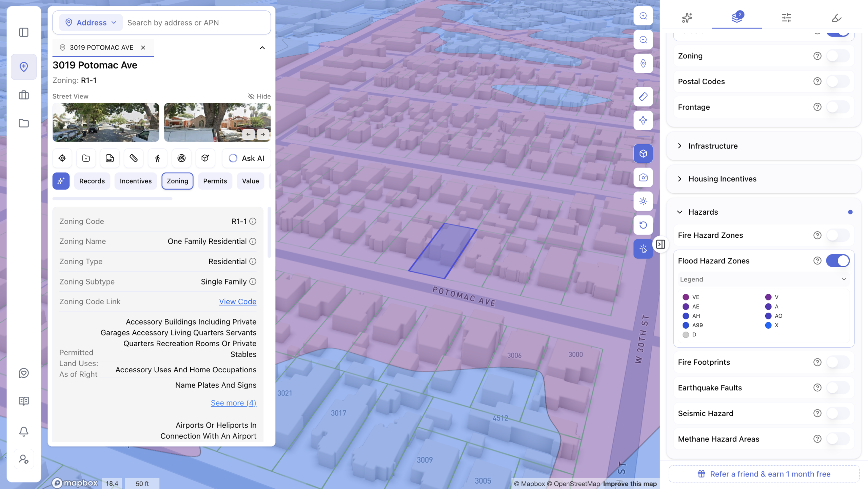Toggle the Zoning layer switch
This screenshot has width=868, height=489.
pyautogui.click(x=838, y=56)
